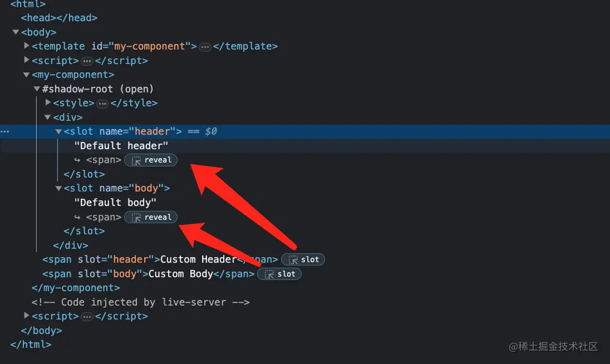Image resolution: width=610 pixels, height=364 pixels.
Task: Collapse the slot name="body" node
Action: coord(58,188)
